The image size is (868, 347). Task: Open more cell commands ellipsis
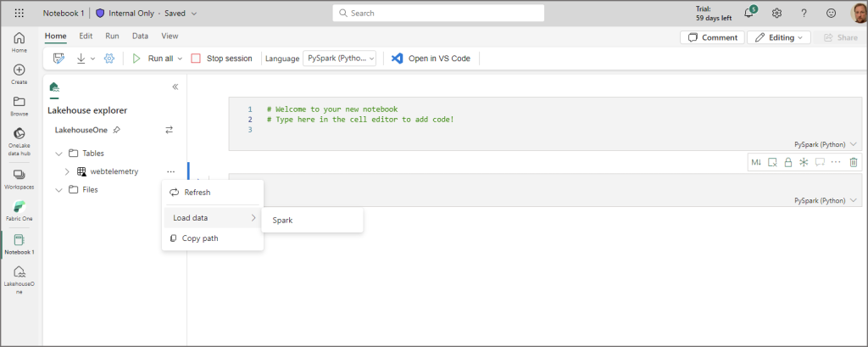pos(836,162)
